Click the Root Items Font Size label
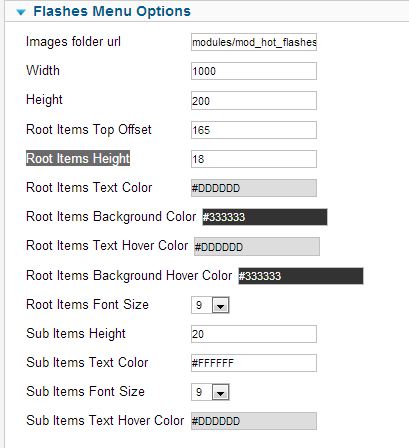The image size is (409, 448). click(x=87, y=305)
